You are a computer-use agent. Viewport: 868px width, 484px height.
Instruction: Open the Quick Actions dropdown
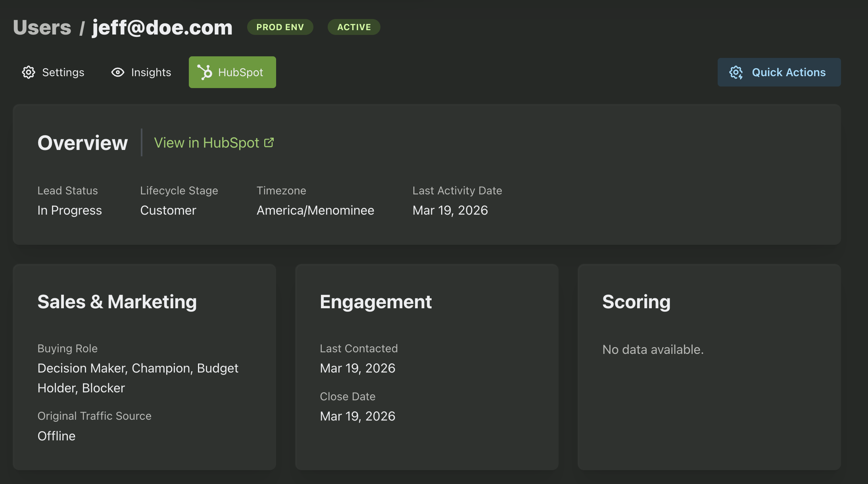(779, 72)
